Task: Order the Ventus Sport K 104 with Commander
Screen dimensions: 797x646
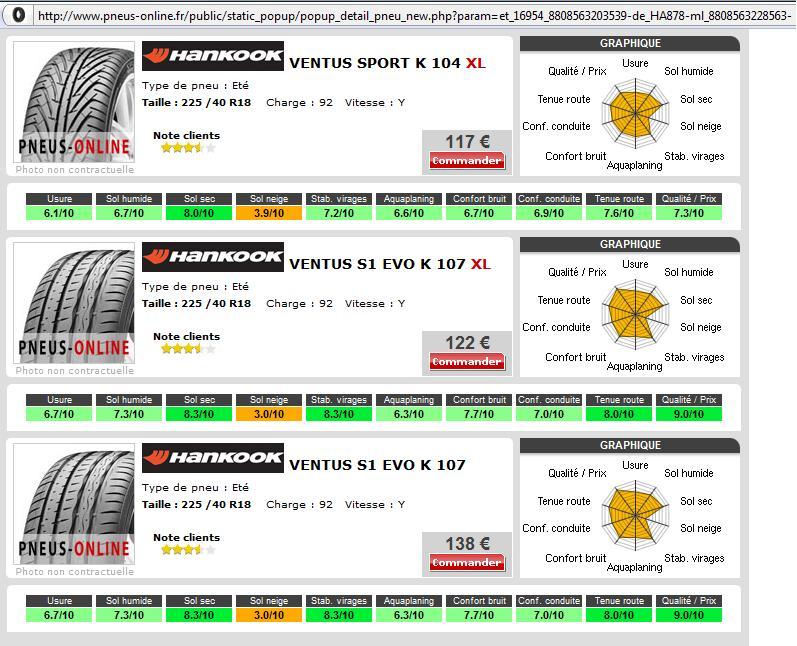Action: [x=467, y=161]
